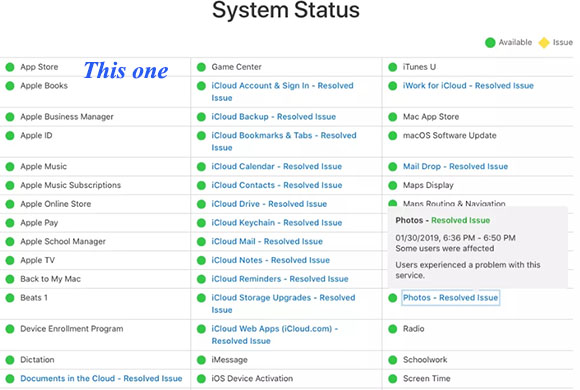
Task: Open iWork for iCloud Resolved Issue link
Action: point(468,86)
